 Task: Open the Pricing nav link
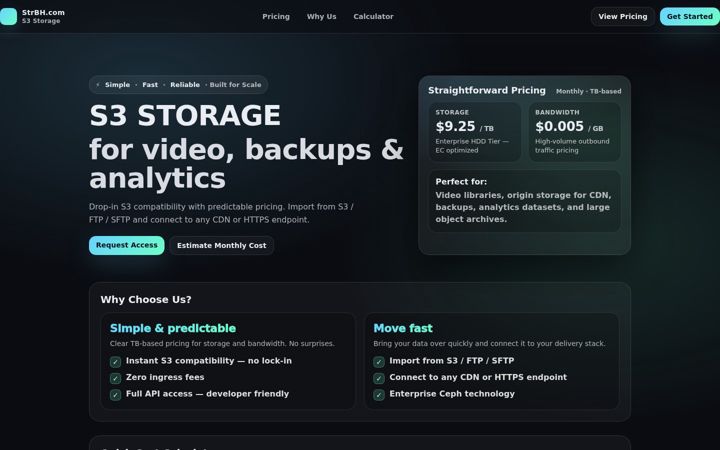coord(276,17)
